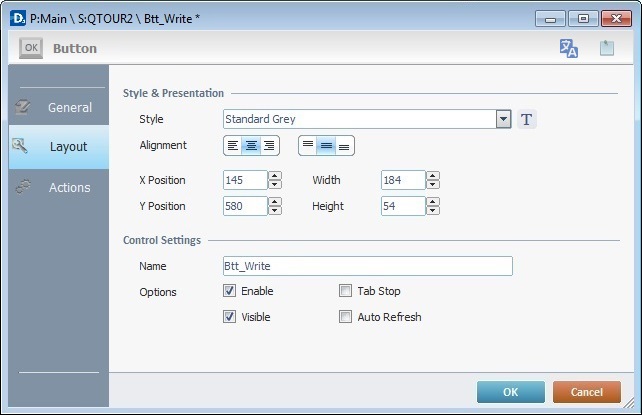This screenshot has width=642, height=415.
Task: Check the Tab Stop option
Action: coord(345,291)
